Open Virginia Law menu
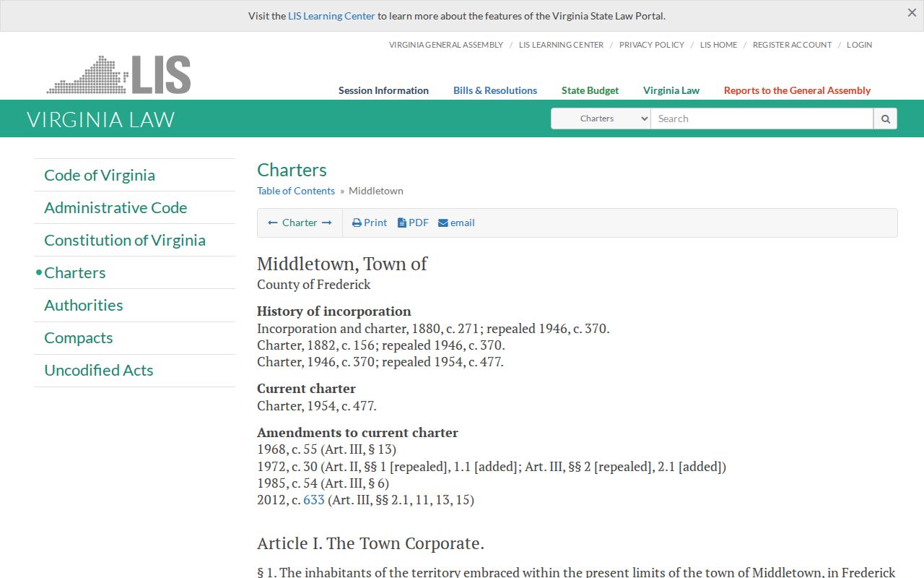924x578 pixels. click(671, 90)
